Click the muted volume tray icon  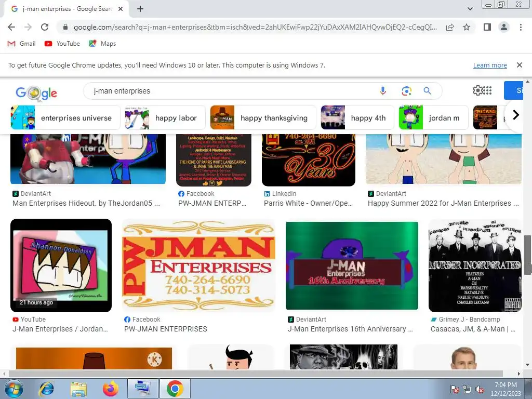pyautogui.click(x=480, y=390)
